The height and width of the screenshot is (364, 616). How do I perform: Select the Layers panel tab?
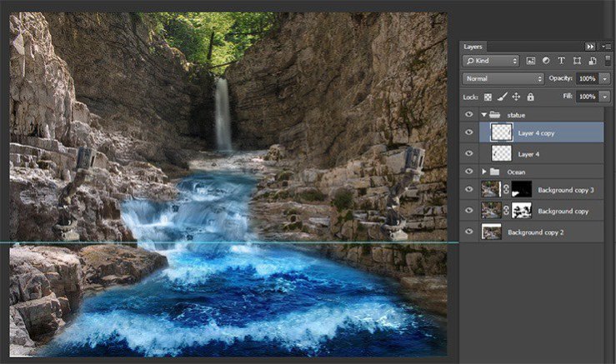pos(473,47)
